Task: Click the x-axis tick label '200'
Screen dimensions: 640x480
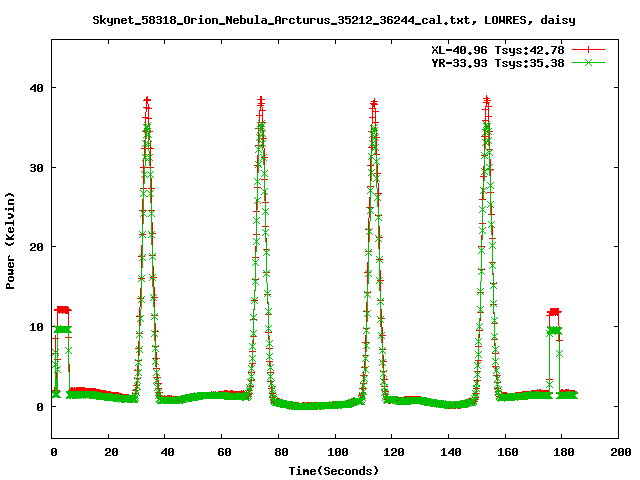Action: point(620,452)
